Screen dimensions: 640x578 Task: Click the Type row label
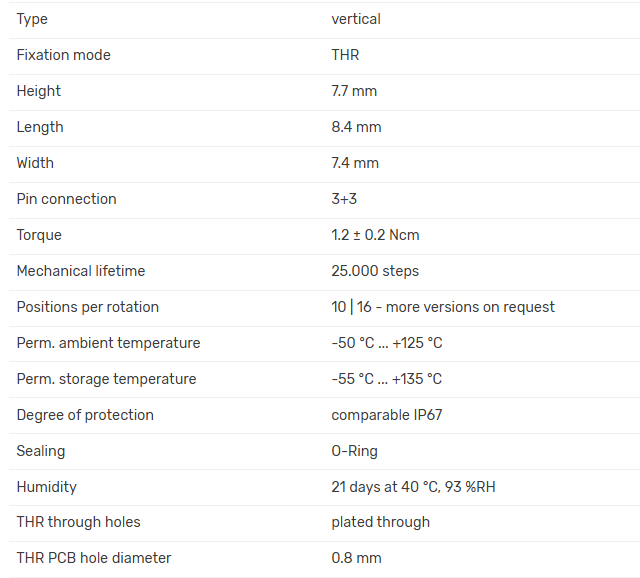32,19
